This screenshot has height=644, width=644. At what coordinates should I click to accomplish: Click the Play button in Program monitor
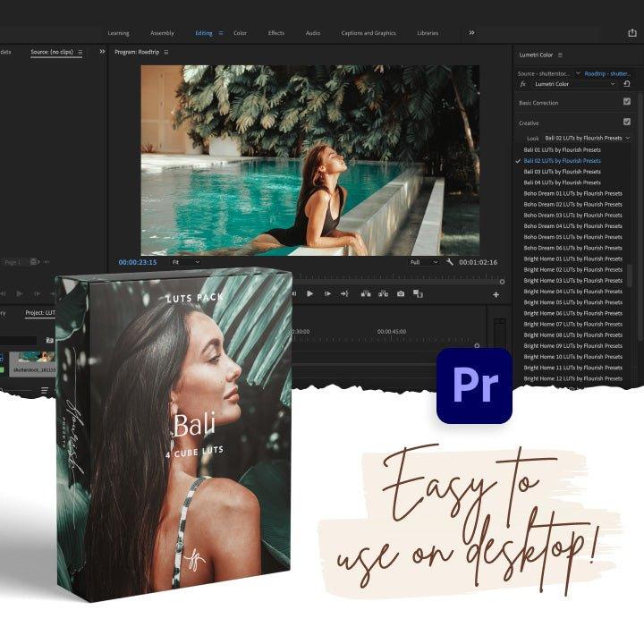(x=309, y=293)
